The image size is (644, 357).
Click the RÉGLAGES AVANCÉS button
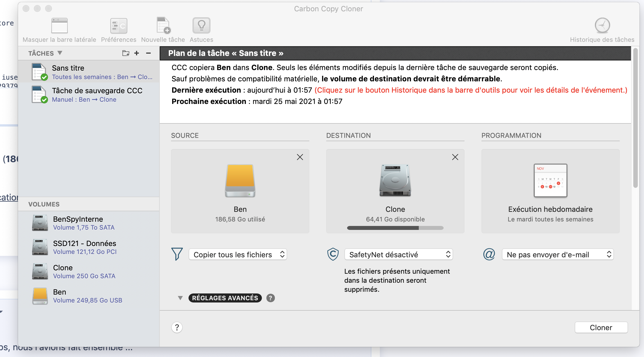[x=225, y=298]
